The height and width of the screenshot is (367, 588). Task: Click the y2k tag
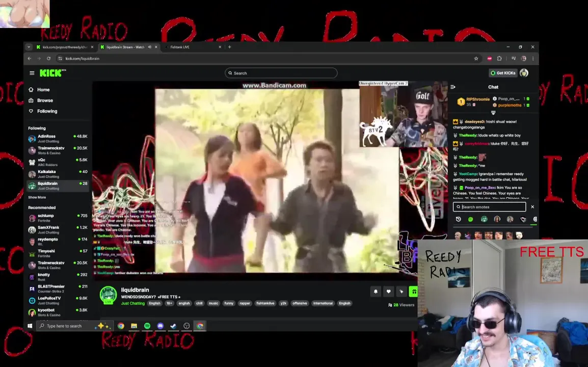pyautogui.click(x=283, y=303)
